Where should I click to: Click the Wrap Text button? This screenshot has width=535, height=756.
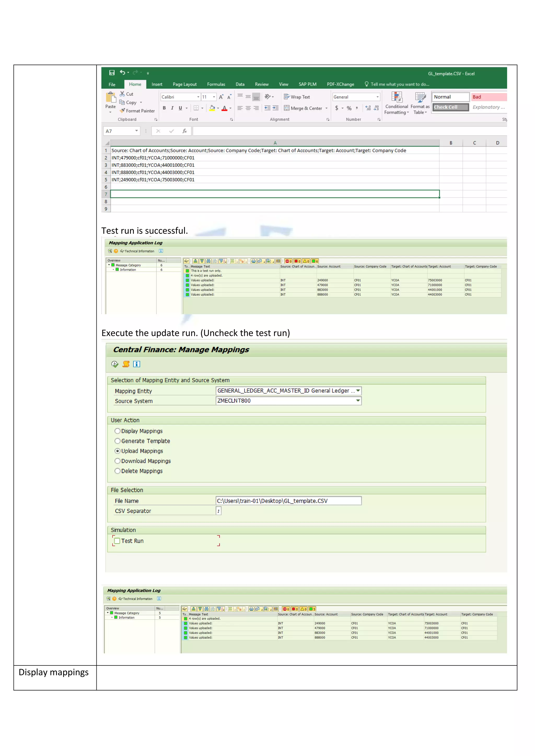click(297, 97)
